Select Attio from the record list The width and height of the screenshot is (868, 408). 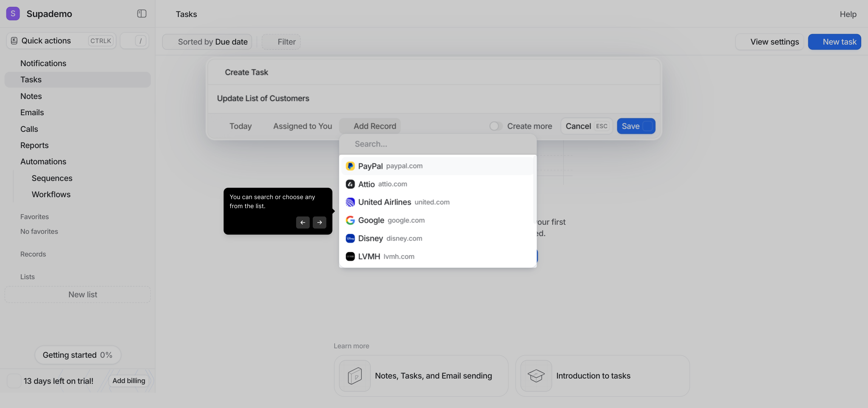[x=438, y=184]
